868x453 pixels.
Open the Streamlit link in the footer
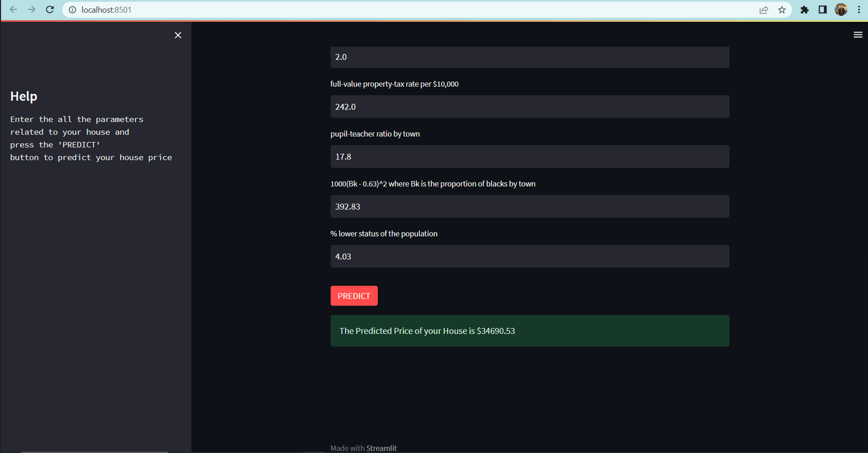[x=382, y=448]
